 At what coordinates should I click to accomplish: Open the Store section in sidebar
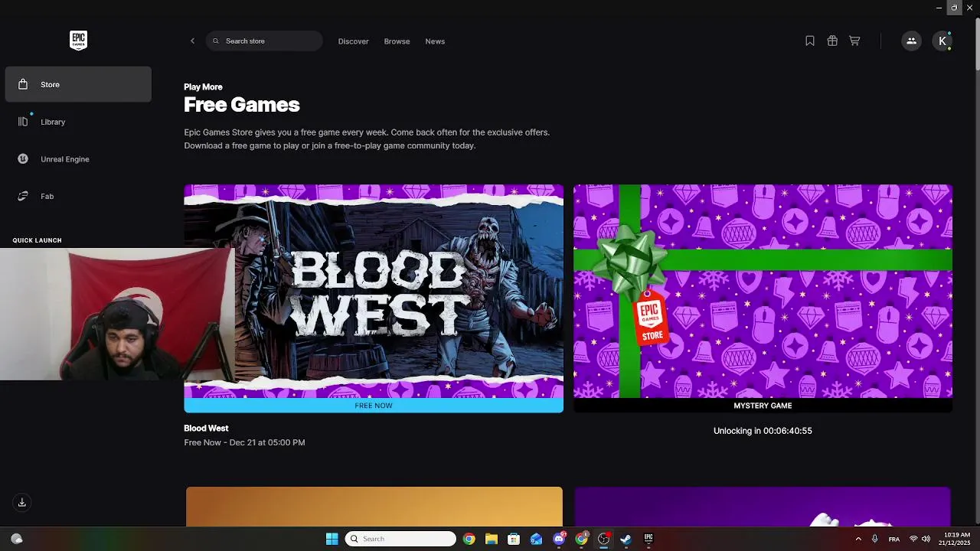(78, 84)
